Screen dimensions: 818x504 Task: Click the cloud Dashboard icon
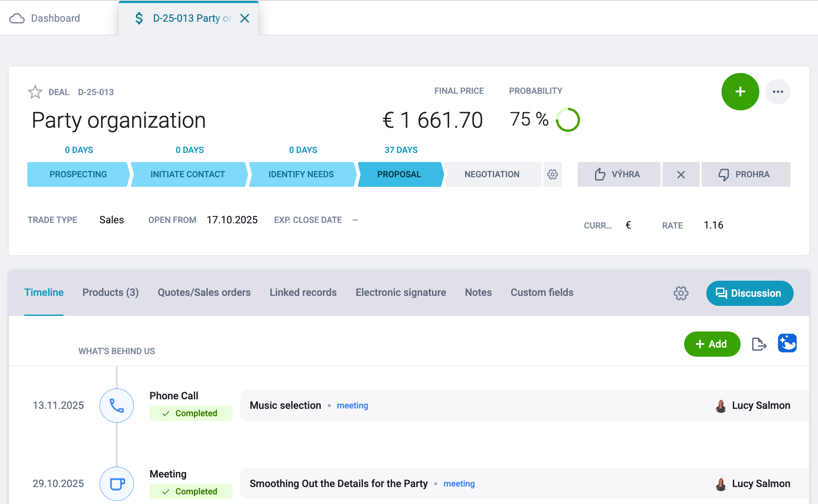17,18
